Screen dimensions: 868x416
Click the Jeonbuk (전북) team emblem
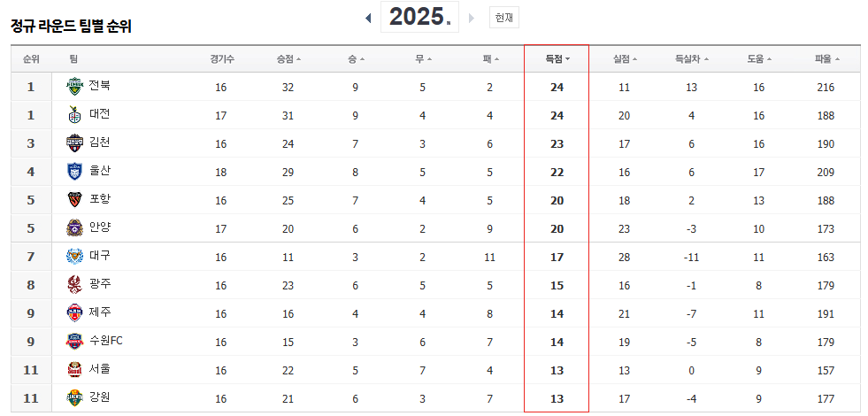point(73,87)
